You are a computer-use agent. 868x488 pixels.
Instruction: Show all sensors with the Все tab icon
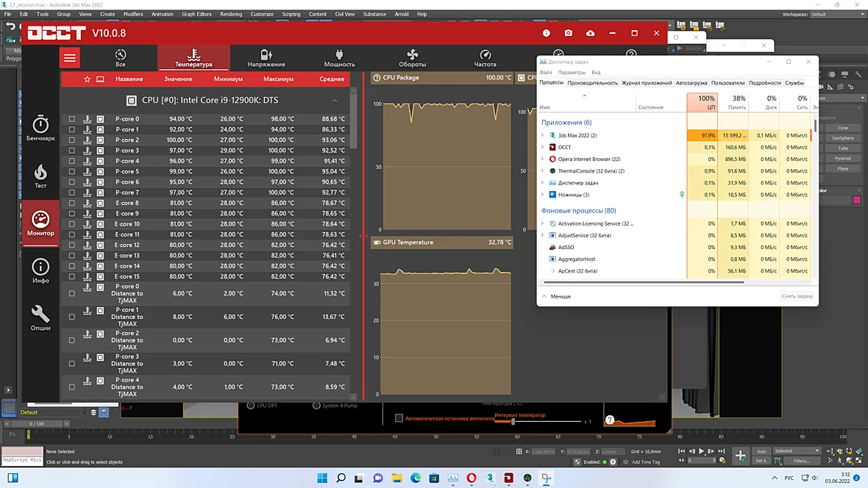tap(120, 55)
